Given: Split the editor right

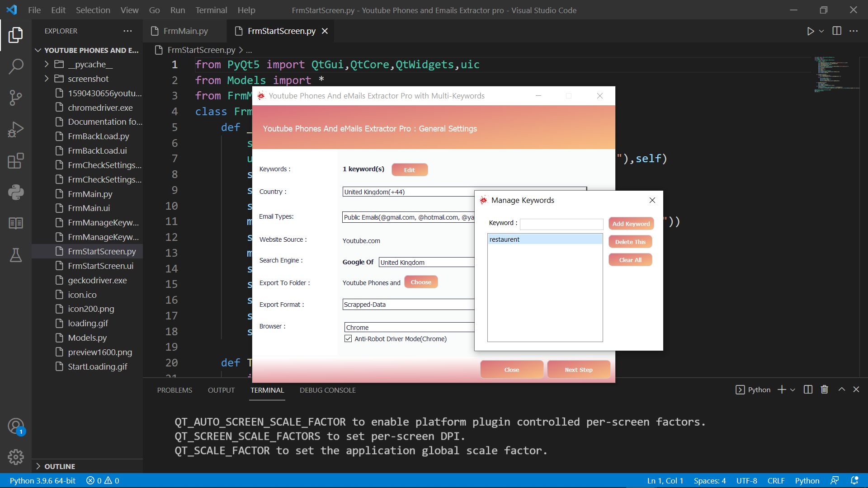Looking at the screenshot, I should pyautogui.click(x=837, y=31).
